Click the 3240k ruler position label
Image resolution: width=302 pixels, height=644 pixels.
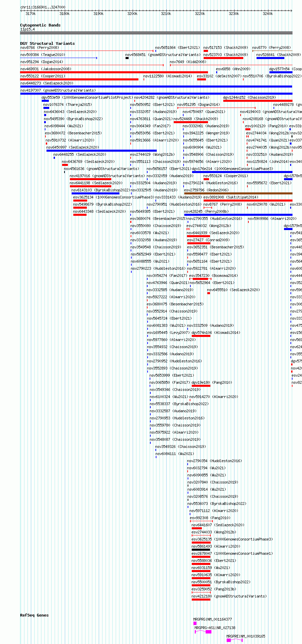click(x=268, y=14)
